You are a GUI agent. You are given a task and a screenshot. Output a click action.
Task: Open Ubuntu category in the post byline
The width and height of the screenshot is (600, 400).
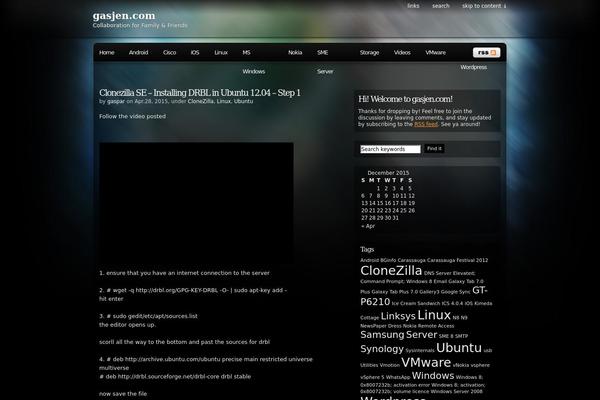243,101
